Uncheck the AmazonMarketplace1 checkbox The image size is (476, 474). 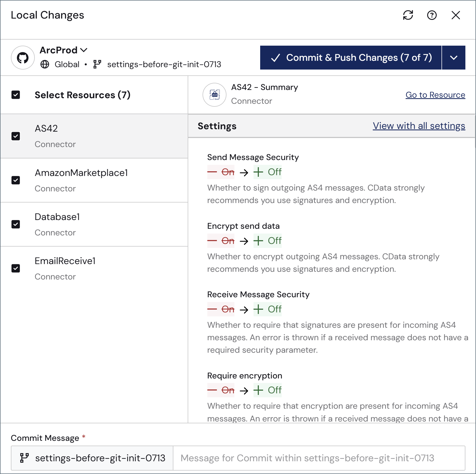16,180
